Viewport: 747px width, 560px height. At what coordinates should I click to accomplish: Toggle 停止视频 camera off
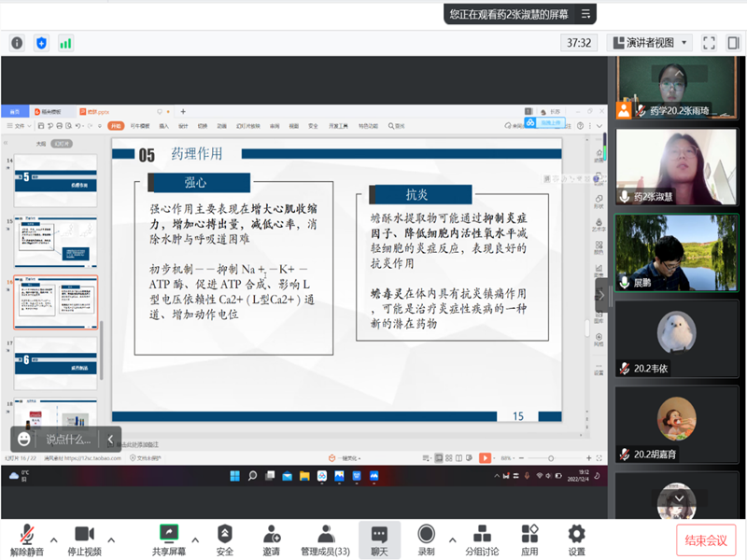(x=84, y=535)
